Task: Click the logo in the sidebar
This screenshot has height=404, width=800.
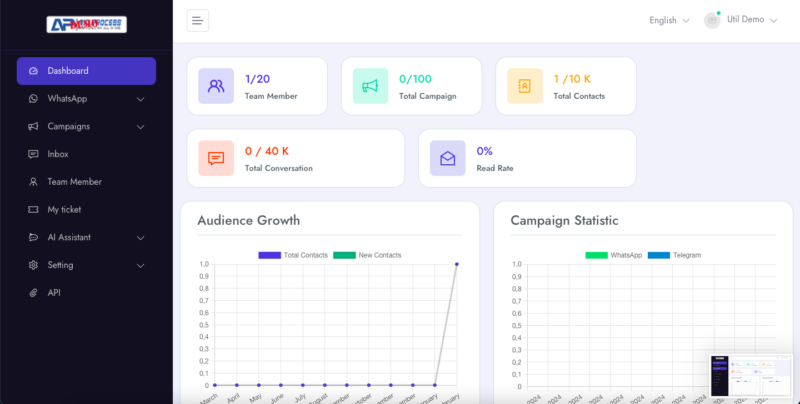Action: point(85,24)
